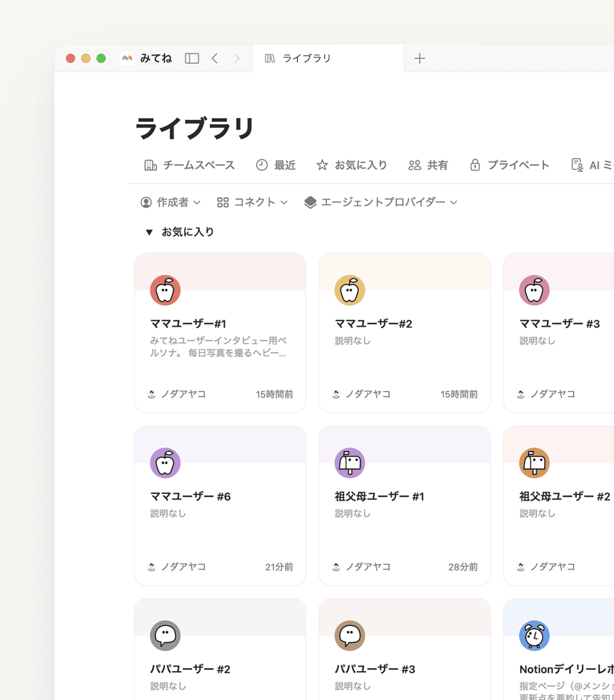Image resolution: width=614 pixels, height=700 pixels.
Task: Open the ママユーザー #3 card title
Action: [560, 324]
